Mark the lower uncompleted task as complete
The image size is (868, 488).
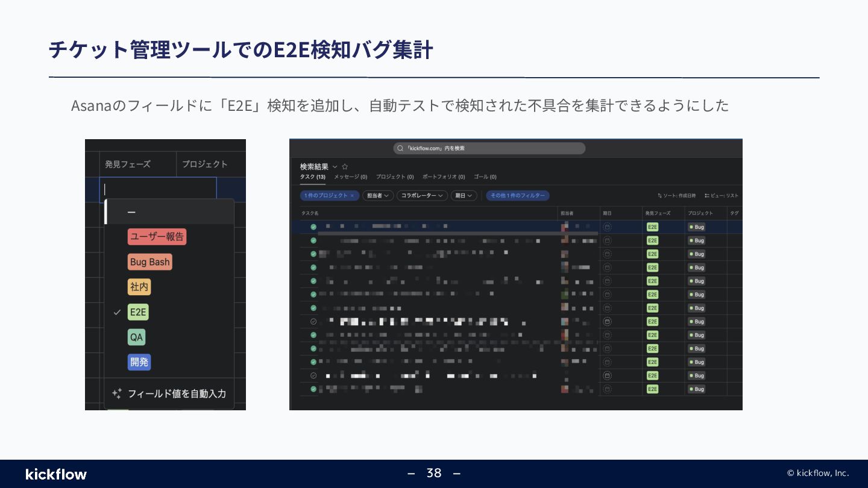[x=313, y=375]
